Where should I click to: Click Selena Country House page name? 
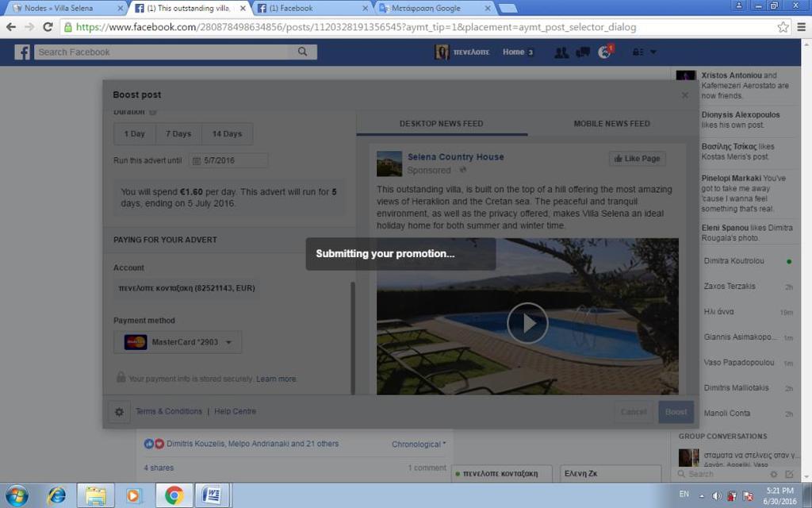(456, 157)
